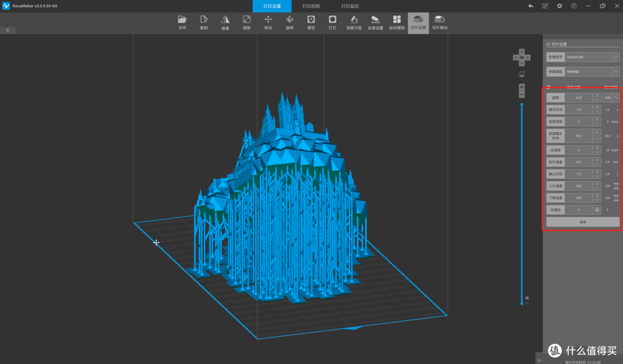Viewport: 623px width, 364px height.
Task: Click the Whale4 16K machine model field
Action: tap(588, 57)
